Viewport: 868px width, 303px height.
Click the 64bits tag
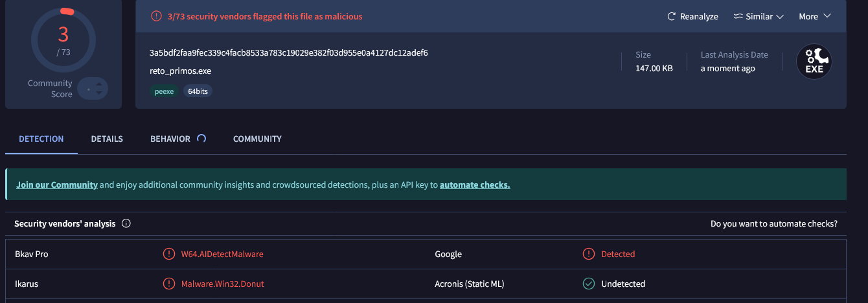click(198, 91)
